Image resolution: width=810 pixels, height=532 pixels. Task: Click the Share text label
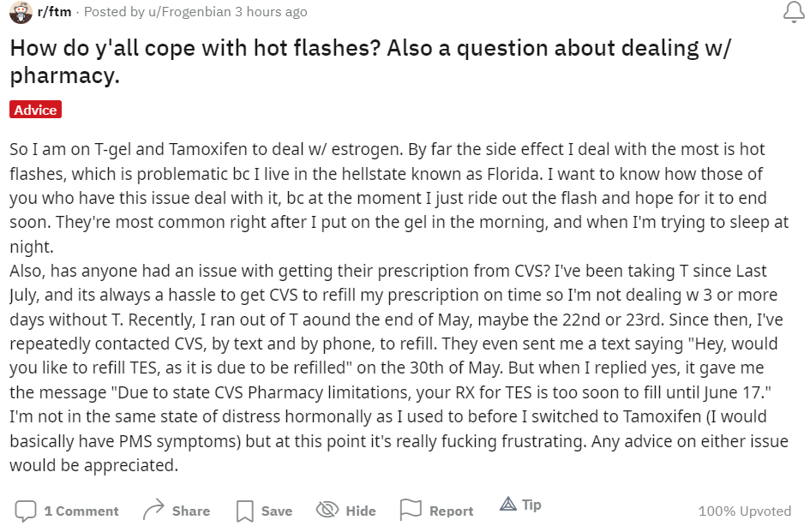pos(191,511)
